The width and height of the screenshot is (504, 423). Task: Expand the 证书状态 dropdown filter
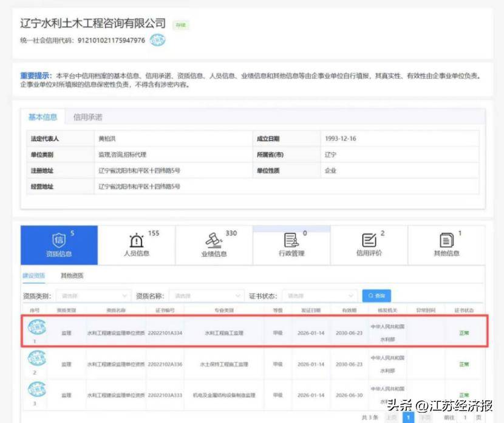click(x=319, y=296)
